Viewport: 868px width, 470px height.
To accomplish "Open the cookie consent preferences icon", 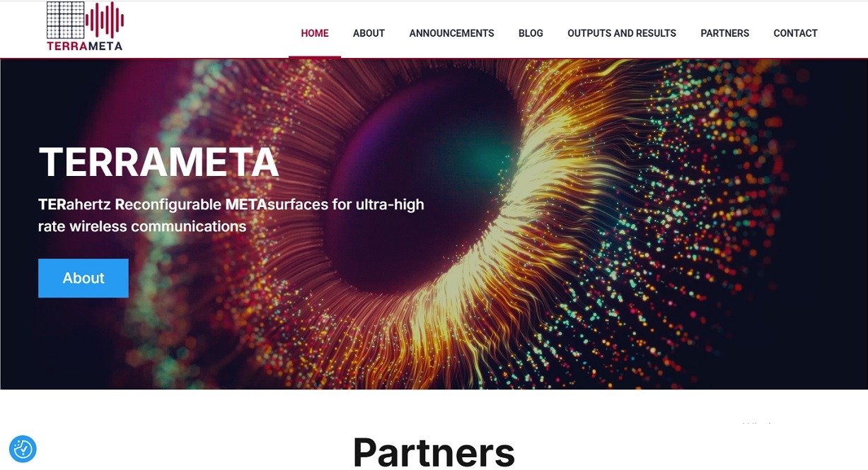I will coord(23,449).
